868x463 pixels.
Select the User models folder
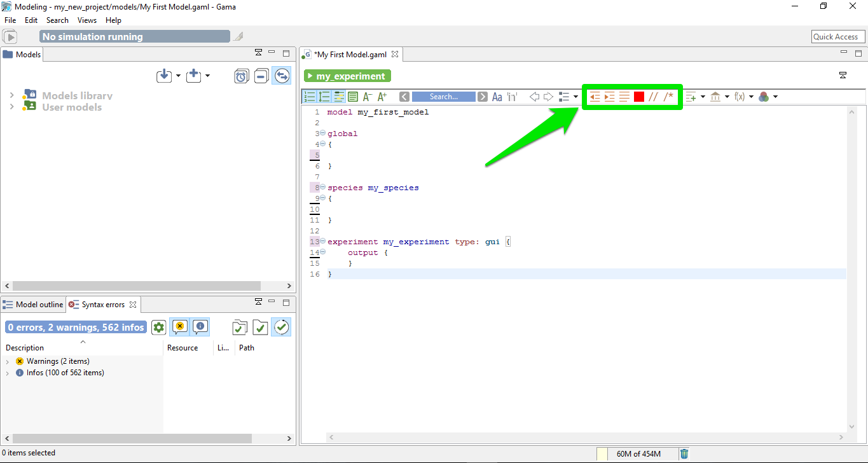(72, 107)
